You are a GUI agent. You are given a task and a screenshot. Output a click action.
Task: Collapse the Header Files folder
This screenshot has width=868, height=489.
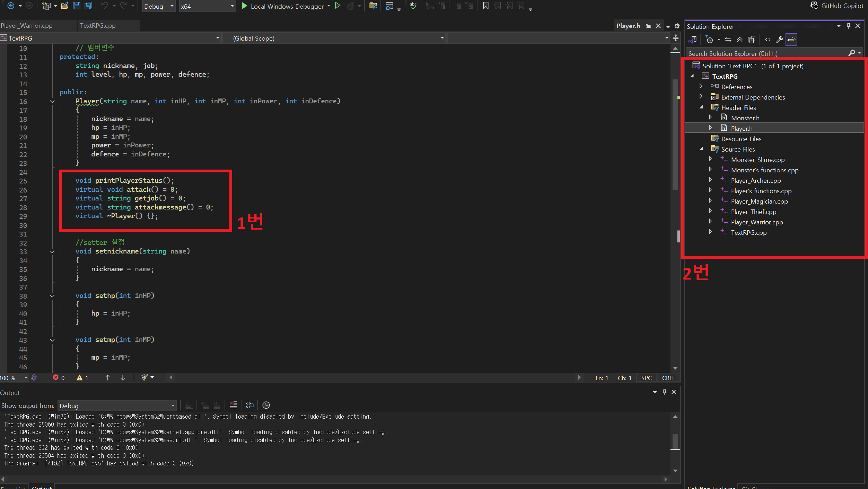click(x=701, y=107)
